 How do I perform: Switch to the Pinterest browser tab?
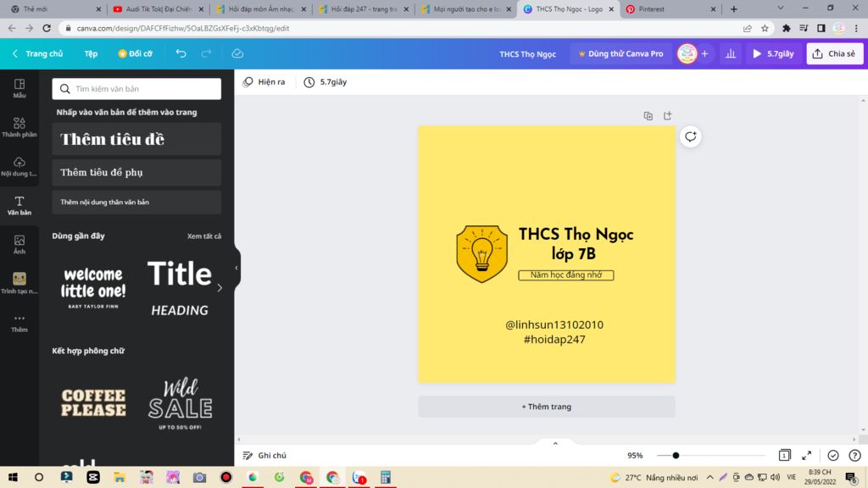coord(670,8)
